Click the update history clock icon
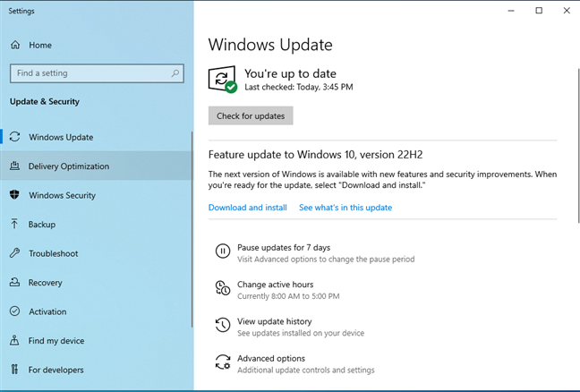The image size is (580, 392). point(223,325)
